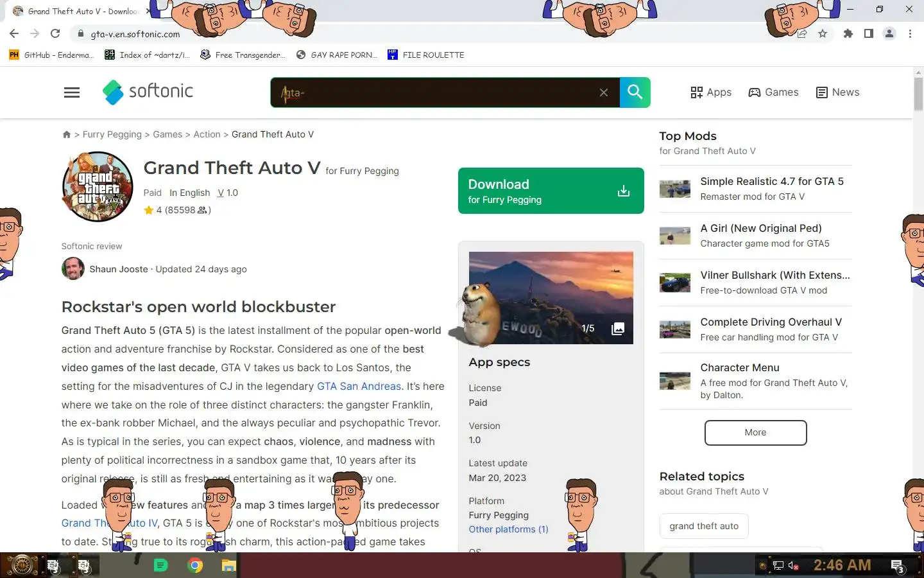
Task: Go to Games breadcrumb link
Action: (x=167, y=134)
